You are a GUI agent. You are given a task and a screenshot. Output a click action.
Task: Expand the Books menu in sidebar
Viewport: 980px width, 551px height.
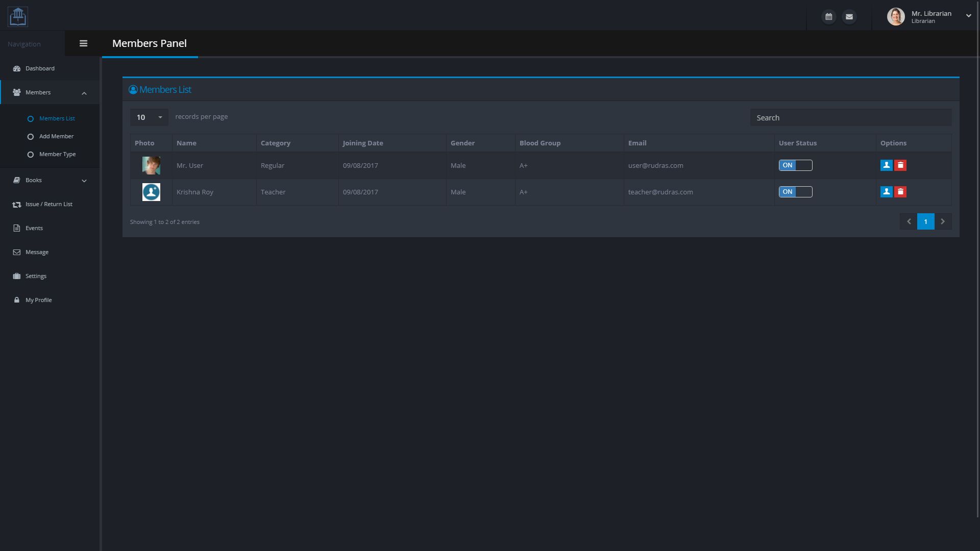tap(49, 180)
